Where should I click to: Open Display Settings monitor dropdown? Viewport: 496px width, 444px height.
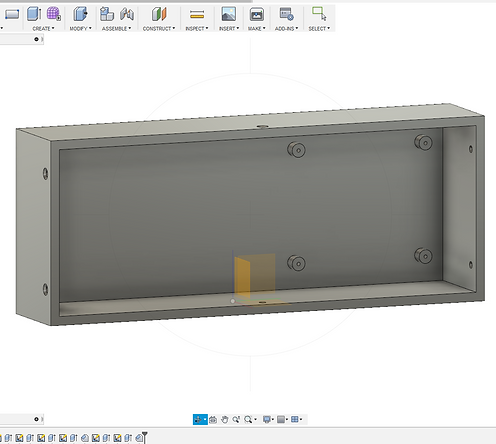268,419
